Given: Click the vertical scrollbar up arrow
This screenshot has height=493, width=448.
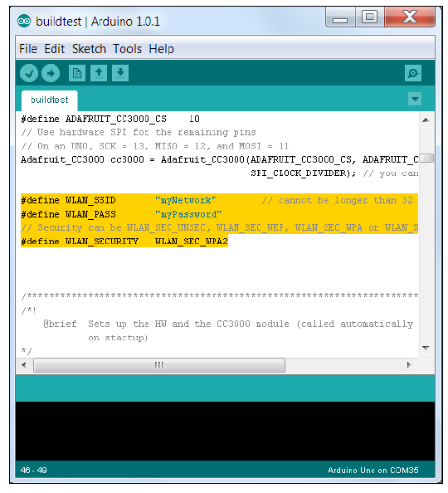Looking at the screenshot, I should coord(426,120).
